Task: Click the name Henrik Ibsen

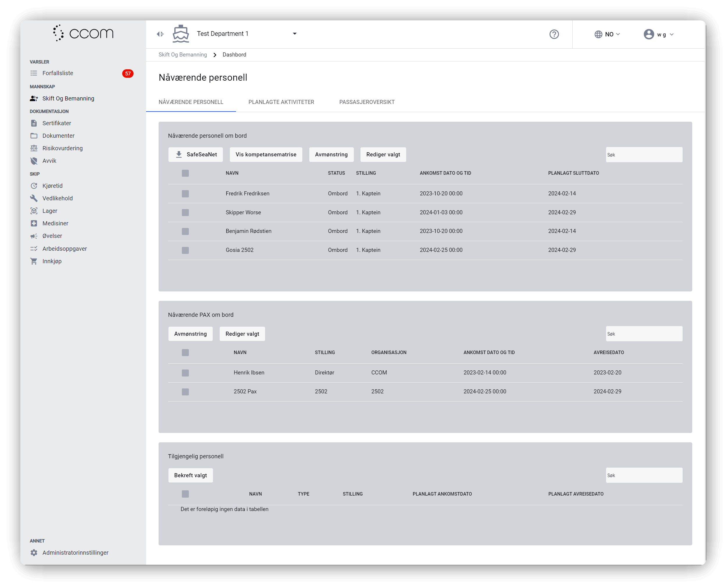Action: (x=249, y=373)
